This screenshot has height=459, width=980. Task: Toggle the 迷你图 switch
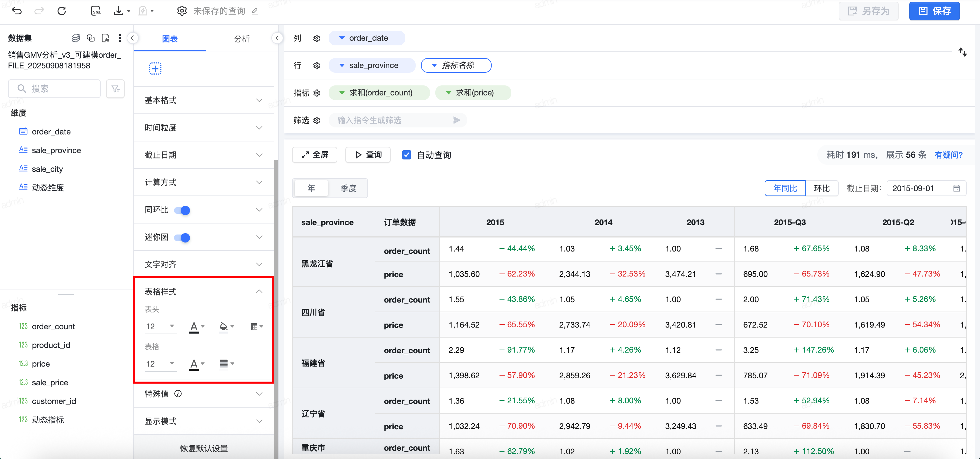182,238
